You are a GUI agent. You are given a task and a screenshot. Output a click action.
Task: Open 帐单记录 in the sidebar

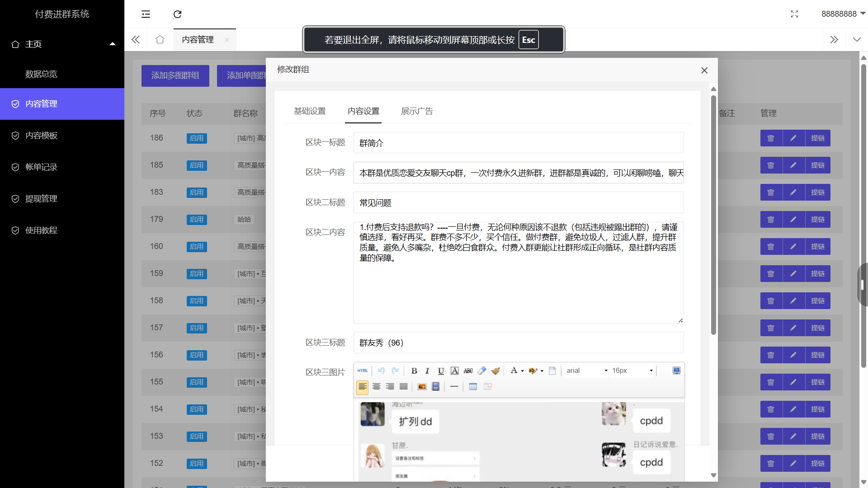pyautogui.click(x=41, y=167)
